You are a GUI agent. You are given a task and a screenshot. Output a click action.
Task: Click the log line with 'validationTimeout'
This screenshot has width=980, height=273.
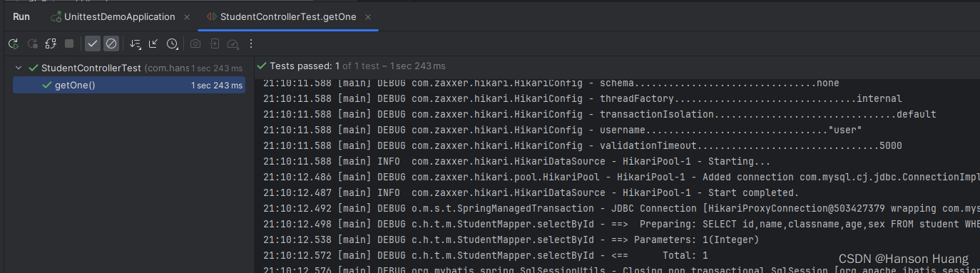coord(582,145)
